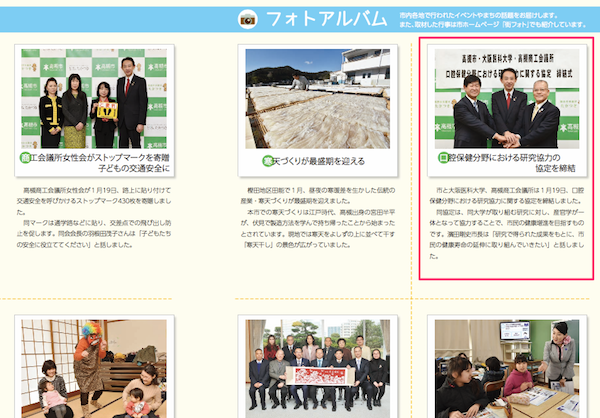Click the フォトアルバム header title

326,19
